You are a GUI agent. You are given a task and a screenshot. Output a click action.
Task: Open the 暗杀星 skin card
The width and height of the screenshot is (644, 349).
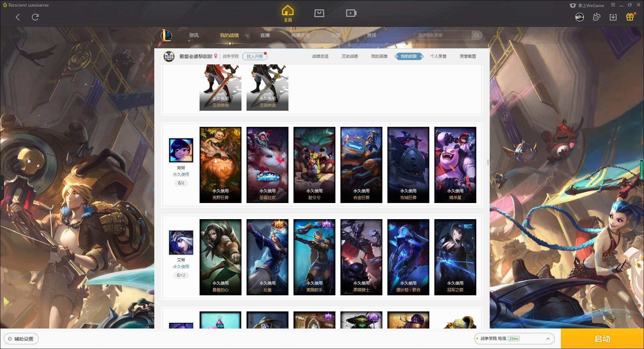click(455, 165)
